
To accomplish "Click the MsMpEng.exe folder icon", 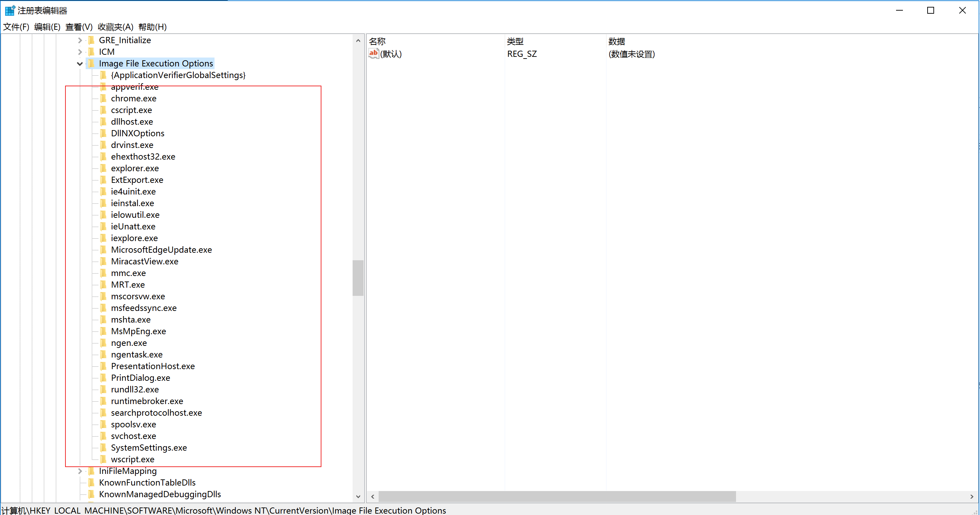I will [x=103, y=331].
